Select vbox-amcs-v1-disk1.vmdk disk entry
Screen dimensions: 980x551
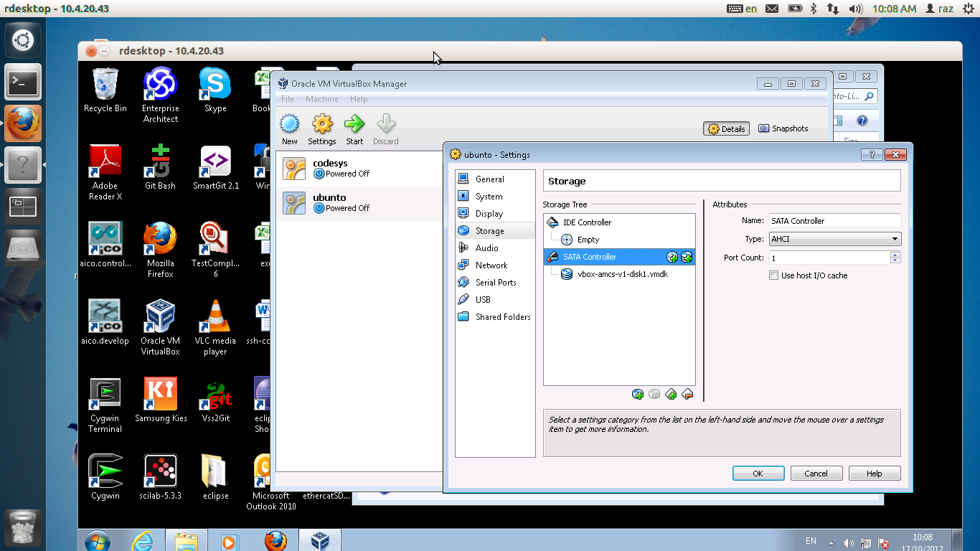pos(619,274)
